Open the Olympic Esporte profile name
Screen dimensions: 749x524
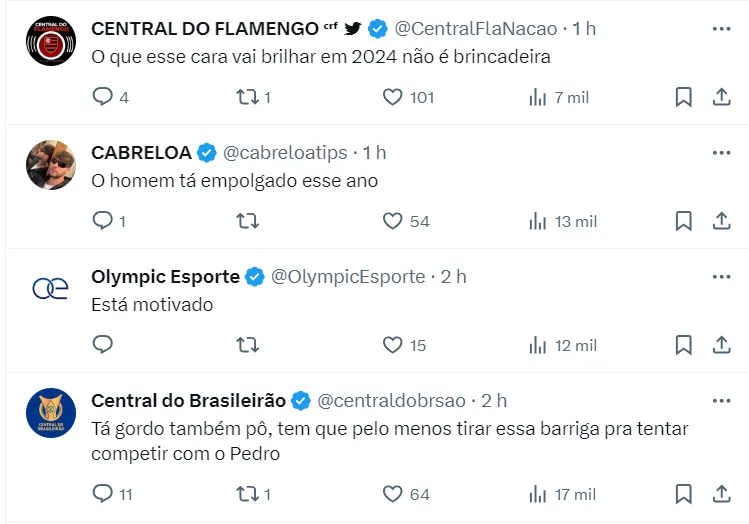click(165, 277)
